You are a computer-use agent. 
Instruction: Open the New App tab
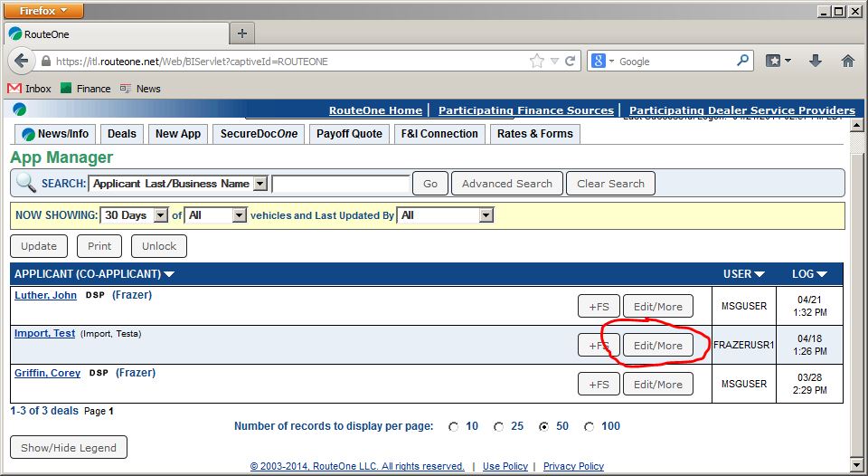(x=178, y=134)
